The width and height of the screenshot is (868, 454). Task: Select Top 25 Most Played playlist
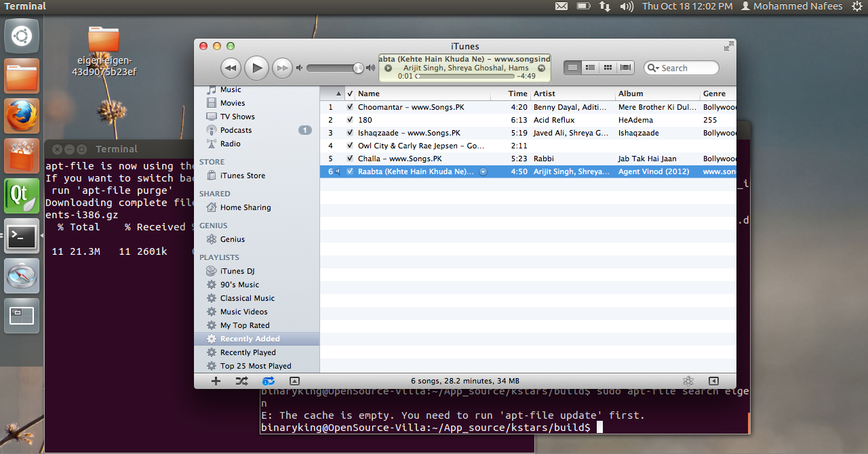256,366
